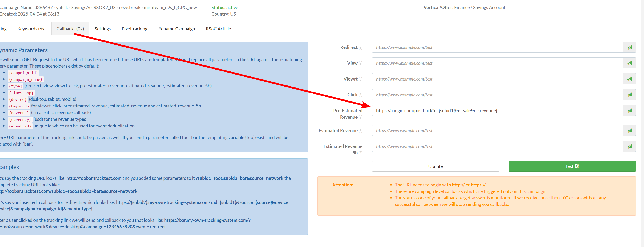Click the Update button
The height and width of the screenshot is (247, 644).
435,166
